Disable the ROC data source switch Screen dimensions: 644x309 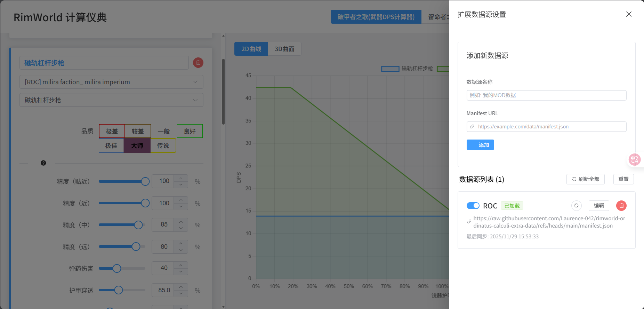click(x=473, y=206)
